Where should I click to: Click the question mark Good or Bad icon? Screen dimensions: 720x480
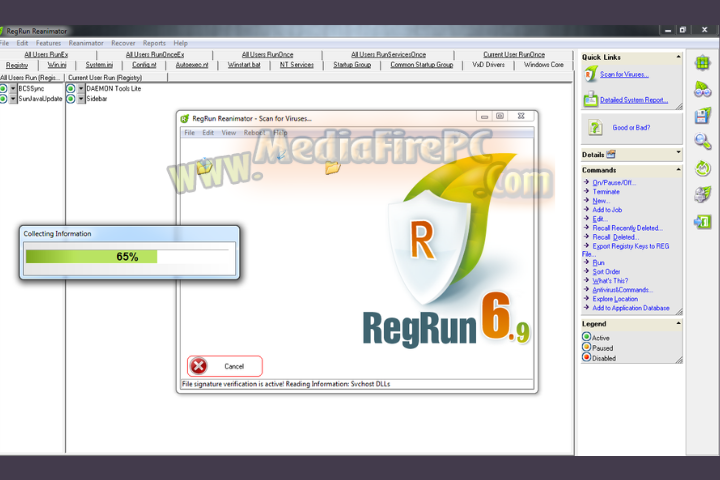pos(595,127)
